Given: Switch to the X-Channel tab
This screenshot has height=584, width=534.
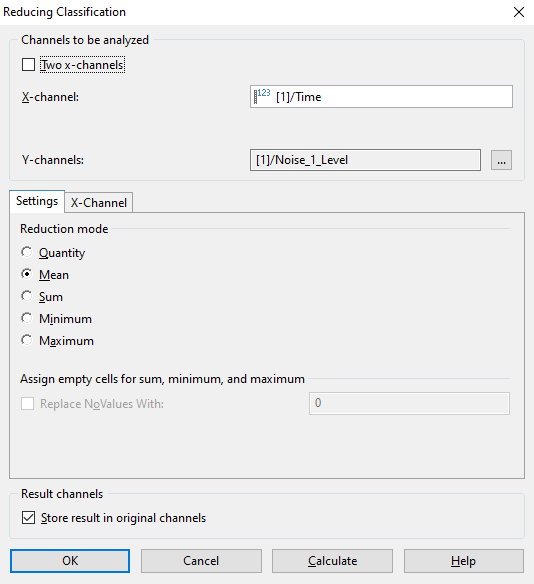Looking at the screenshot, I should [99, 203].
